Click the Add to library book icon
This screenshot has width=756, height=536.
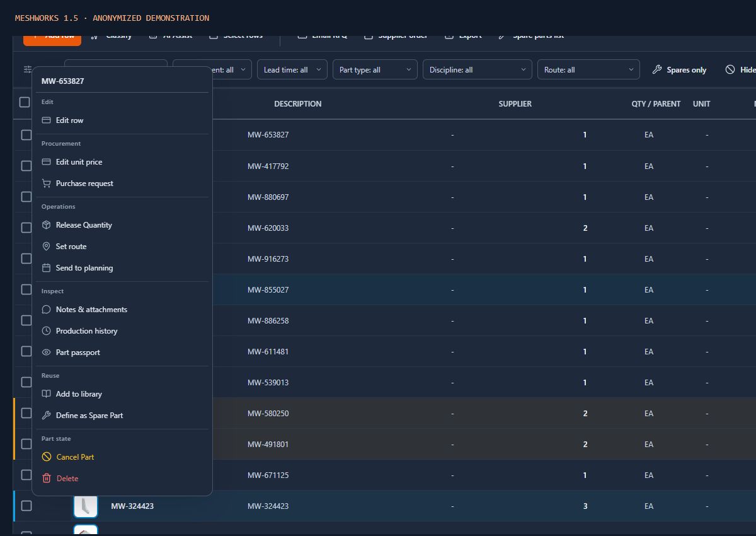point(46,394)
